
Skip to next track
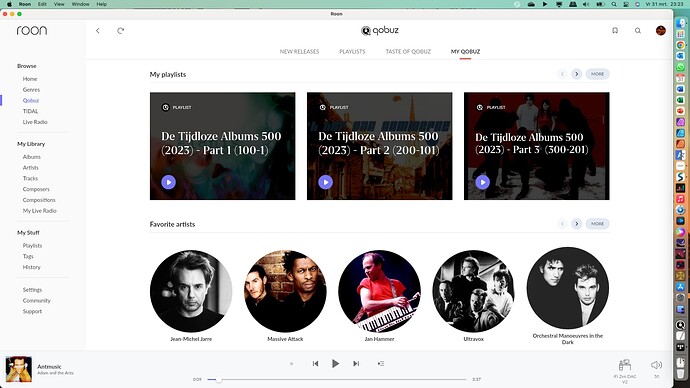pyautogui.click(x=356, y=363)
